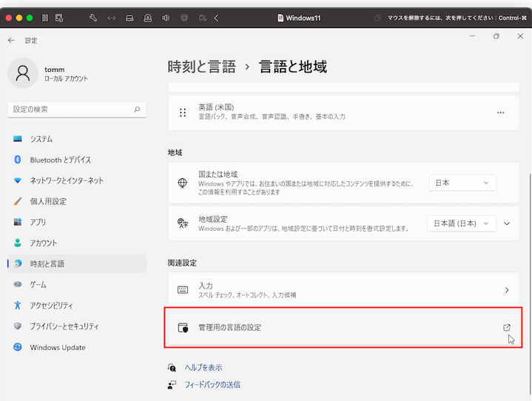Click the printer icon in the VM toolbar
This screenshot has height=401, width=532.
(x=184, y=18)
